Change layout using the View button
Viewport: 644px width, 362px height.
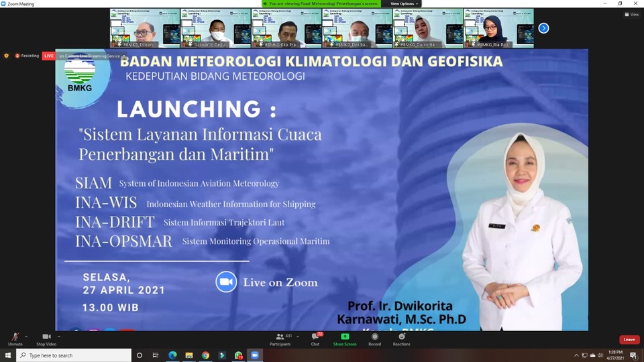632,14
